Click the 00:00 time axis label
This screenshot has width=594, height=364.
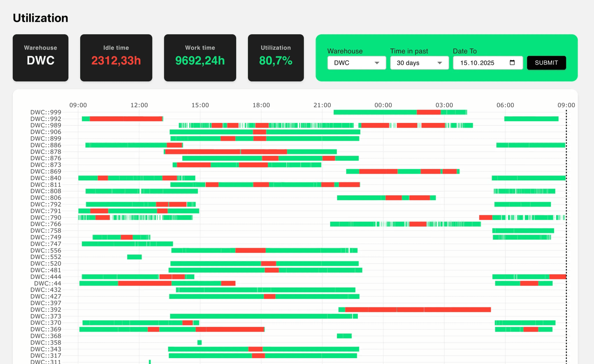(x=383, y=105)
